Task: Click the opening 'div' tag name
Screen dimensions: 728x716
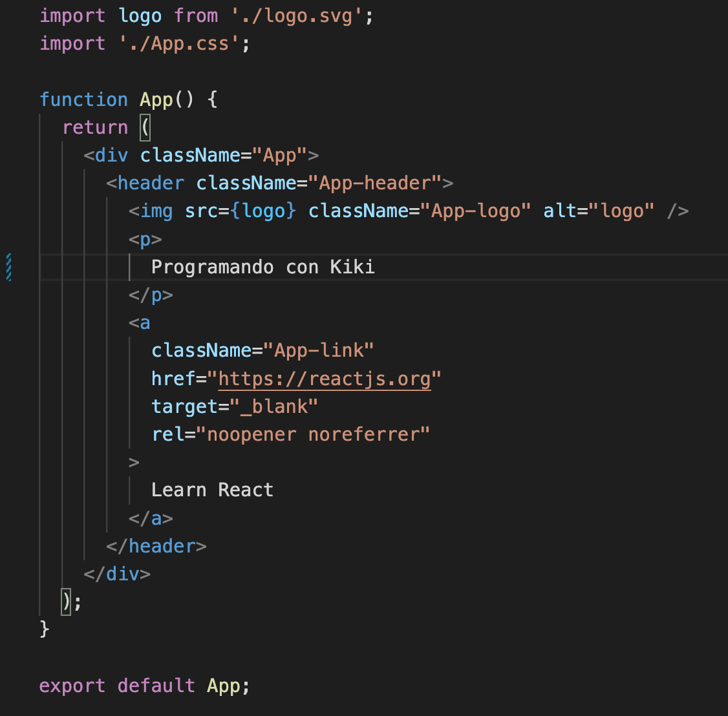Action: (111, 156)
